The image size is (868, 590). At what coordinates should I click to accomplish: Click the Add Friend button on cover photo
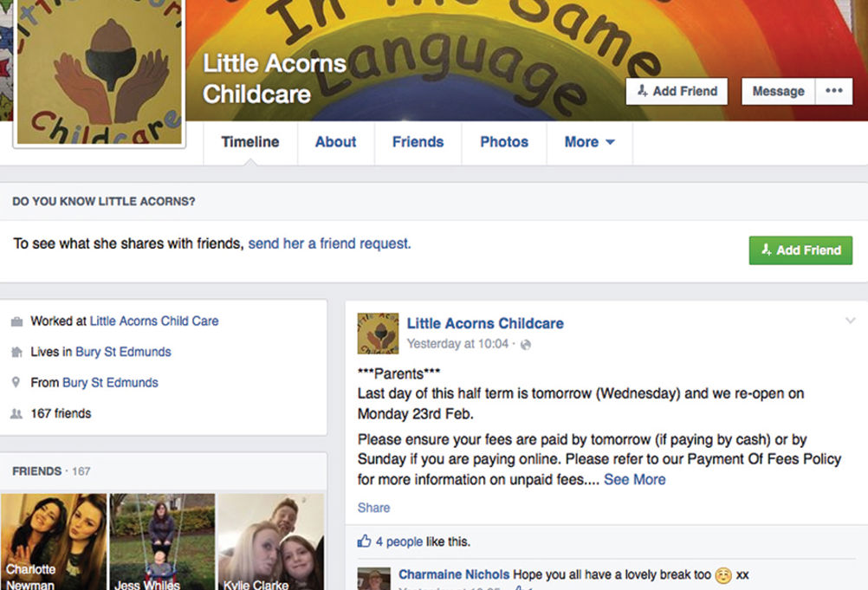click(677, 91)
